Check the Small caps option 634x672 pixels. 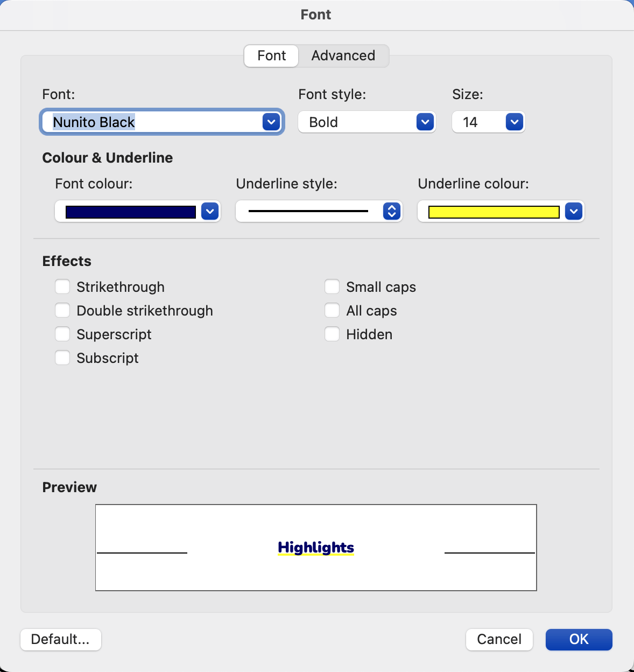(332, 286)
